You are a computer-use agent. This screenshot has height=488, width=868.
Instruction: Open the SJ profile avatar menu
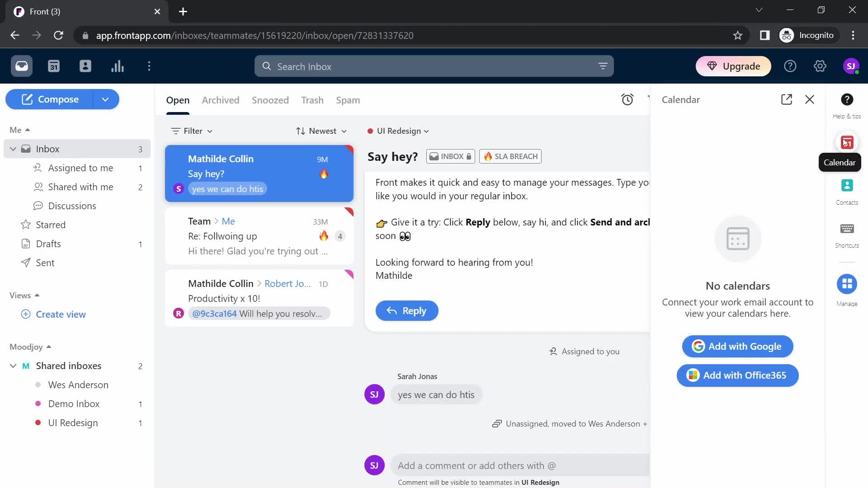(851, 66)
